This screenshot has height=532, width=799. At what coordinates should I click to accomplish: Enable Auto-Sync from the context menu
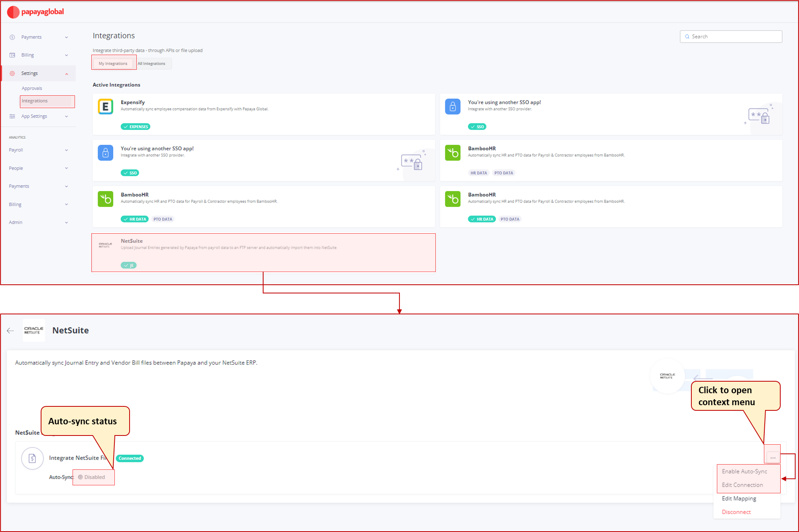[744, 471]
